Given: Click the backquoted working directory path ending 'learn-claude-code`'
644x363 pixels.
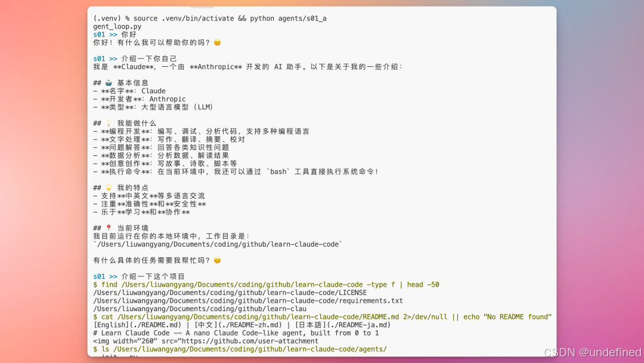Looking at the screenshot, I should [x=218, y=244].
